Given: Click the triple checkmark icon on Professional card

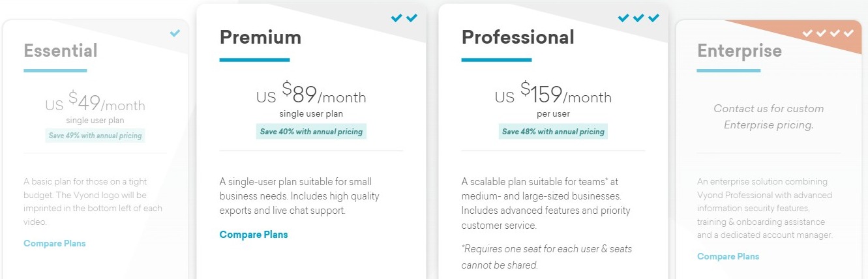Looking at the screenshot, I should pos(639,18).
